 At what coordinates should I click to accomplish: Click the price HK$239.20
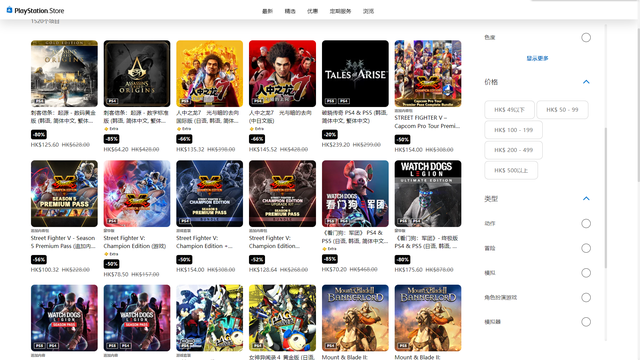pyautogui.click(x=336, y=144)
